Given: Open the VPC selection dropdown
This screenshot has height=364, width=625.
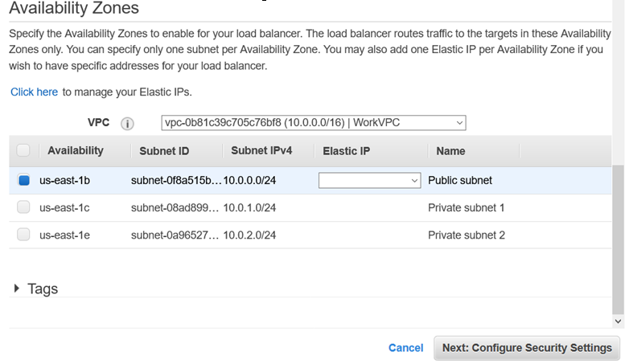Looking at the screenshot, I should 314,123.
